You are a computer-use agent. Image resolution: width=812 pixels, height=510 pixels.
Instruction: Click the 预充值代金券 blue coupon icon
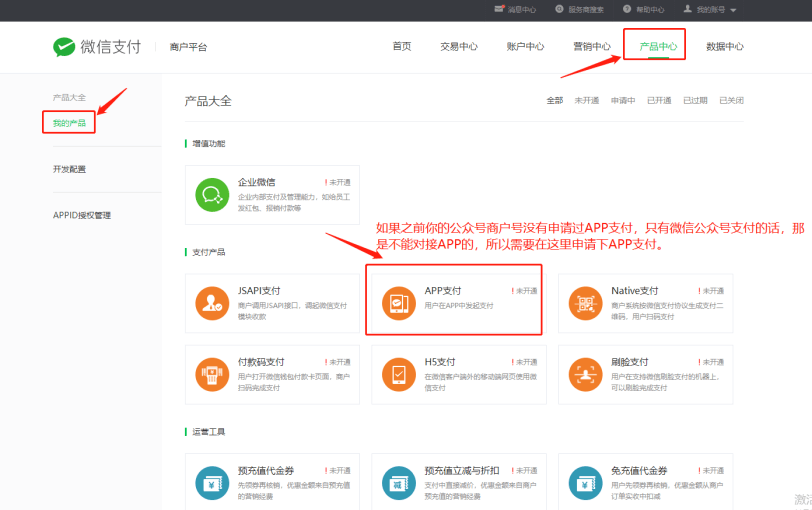(212, 483)
